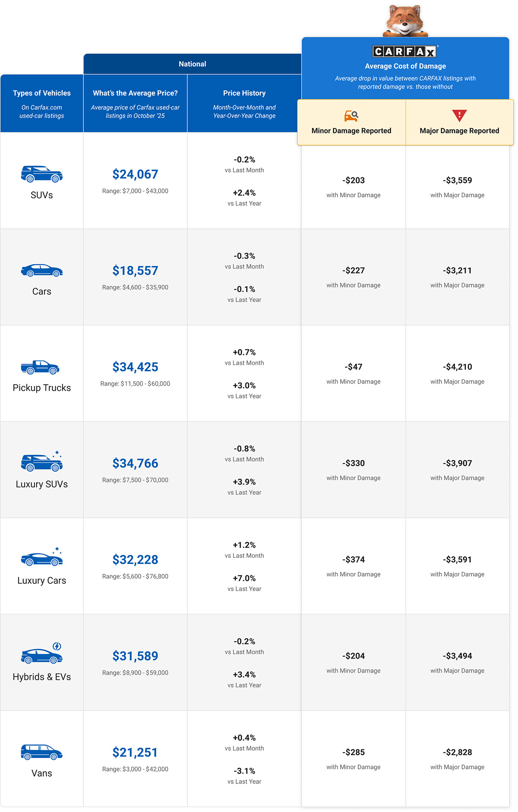Click Vans major damage value -$2,828
This screenshot has height=812, width=518.
coord(457,752)
